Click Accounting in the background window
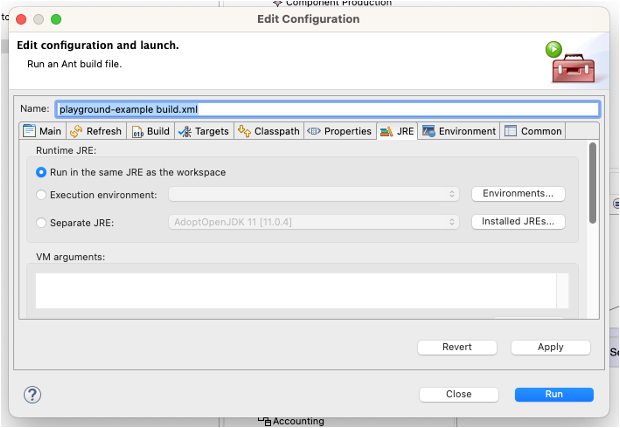Viewport: 620px width, 428px height. point(299,421)
